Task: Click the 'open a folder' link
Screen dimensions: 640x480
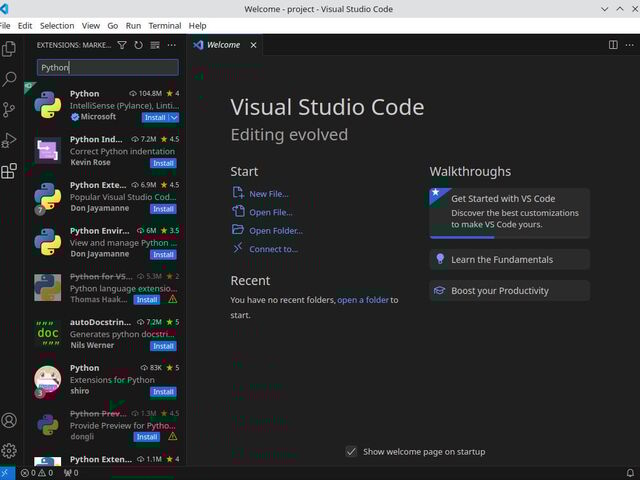Action: click(x=363, y=300)
